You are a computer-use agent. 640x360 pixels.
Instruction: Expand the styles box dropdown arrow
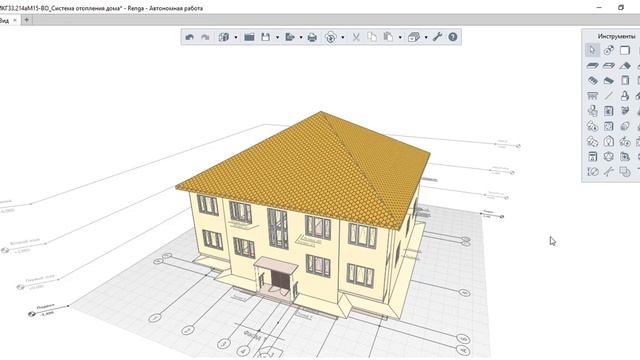[x=426, y=38]
